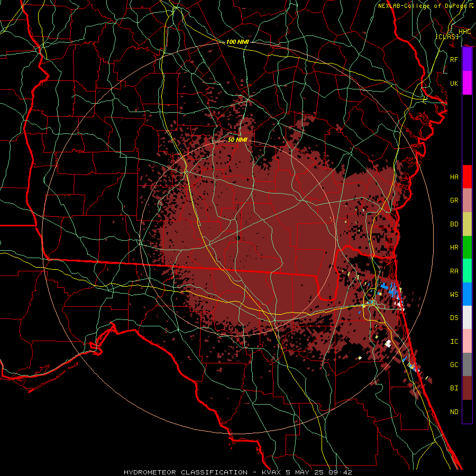
Task: Select the gray GC ground clutter swatch
Action: coord(467,364)
